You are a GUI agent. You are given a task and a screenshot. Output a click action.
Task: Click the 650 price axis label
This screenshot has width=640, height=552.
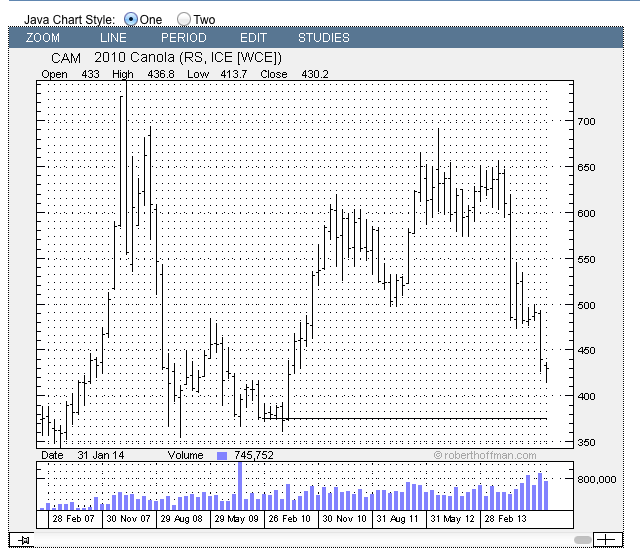586,168
